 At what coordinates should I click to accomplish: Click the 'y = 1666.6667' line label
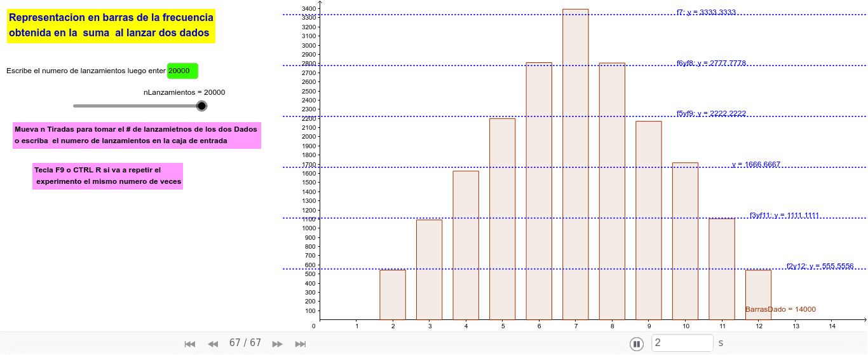click(756, 165)
